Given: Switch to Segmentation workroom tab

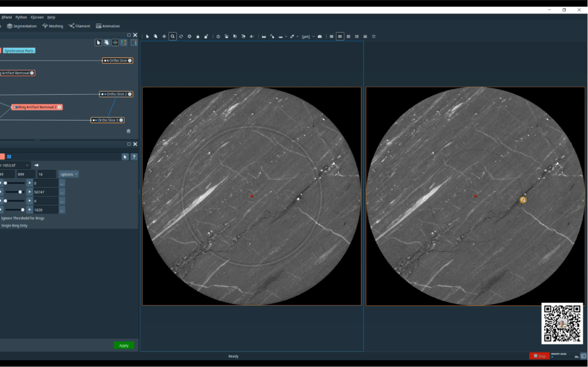Looking at the screenshot, I should coord(22,26).
